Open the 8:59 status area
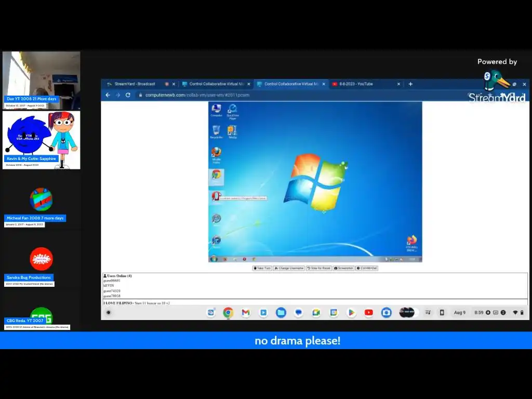The image size is (532, 399). click(x=498, y=312)
